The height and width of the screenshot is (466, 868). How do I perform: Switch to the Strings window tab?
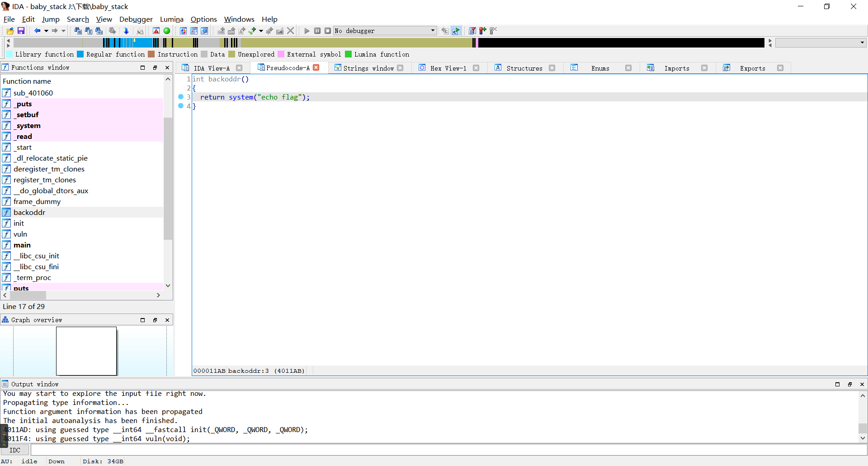click(368, 68)
